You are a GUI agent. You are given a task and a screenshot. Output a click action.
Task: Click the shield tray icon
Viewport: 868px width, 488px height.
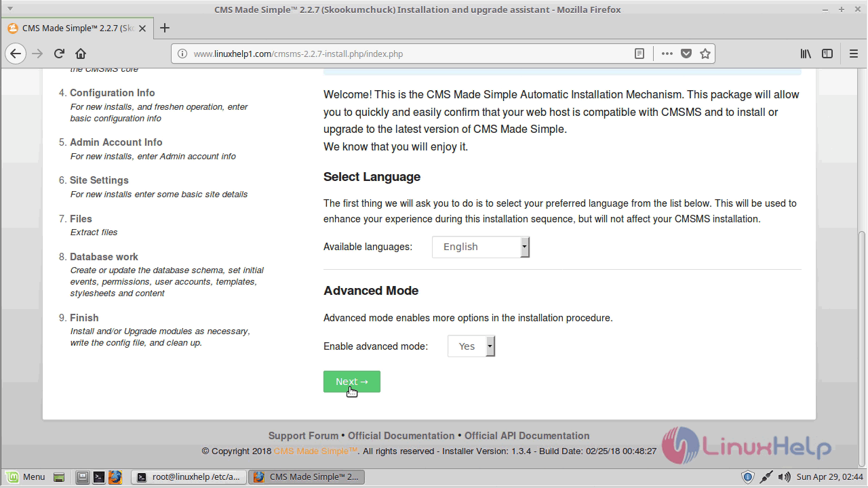tap(747, 477)
